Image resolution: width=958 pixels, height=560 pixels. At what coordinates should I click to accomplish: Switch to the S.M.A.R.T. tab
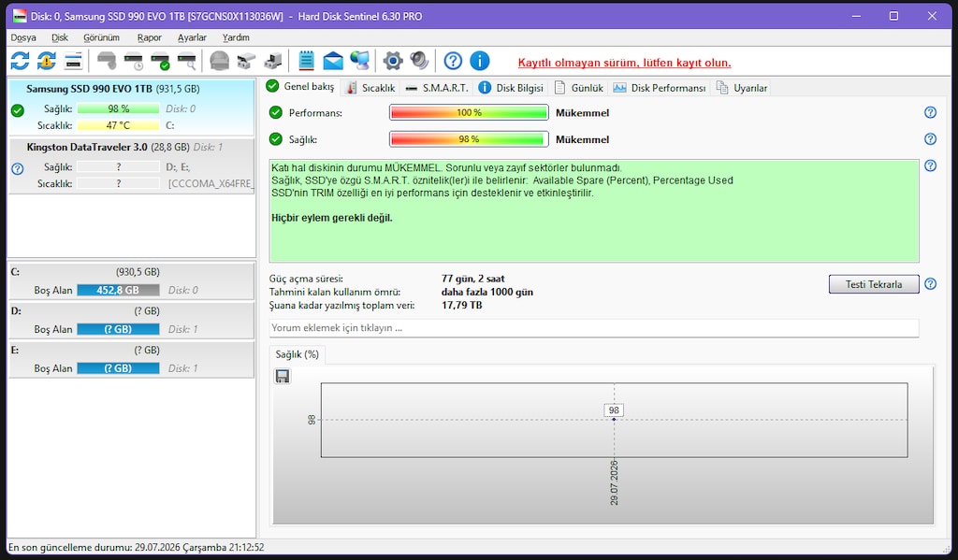point(437,88)
